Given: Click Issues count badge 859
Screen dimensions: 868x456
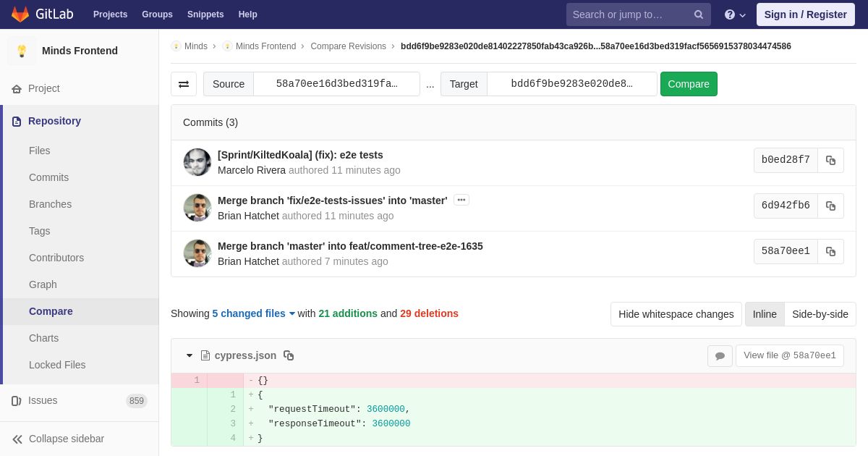Looking at the screenshot, I should click(x=137, y=401).
